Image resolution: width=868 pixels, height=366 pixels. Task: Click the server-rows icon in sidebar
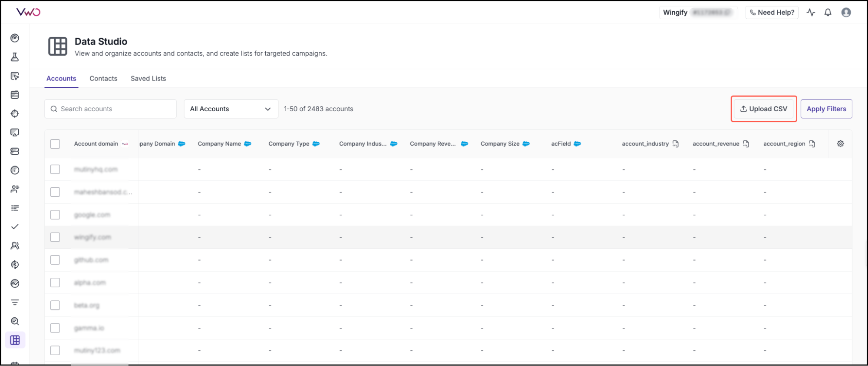(x=15, y=151)
